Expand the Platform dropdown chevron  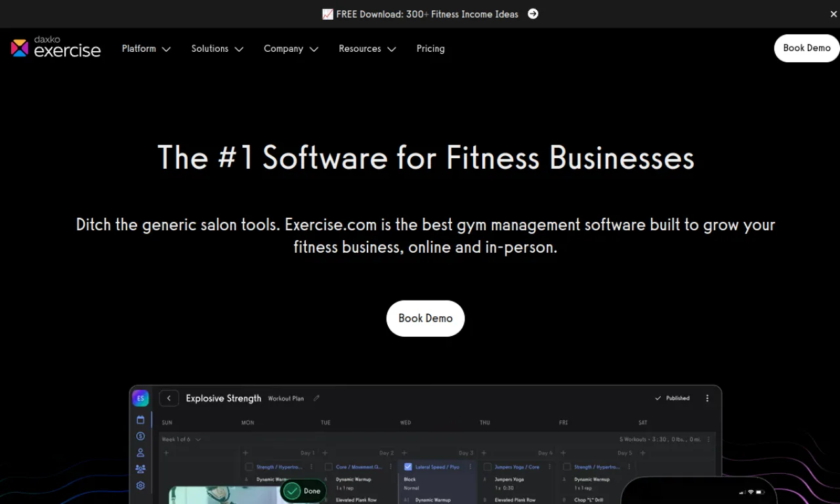pos(166,49)
